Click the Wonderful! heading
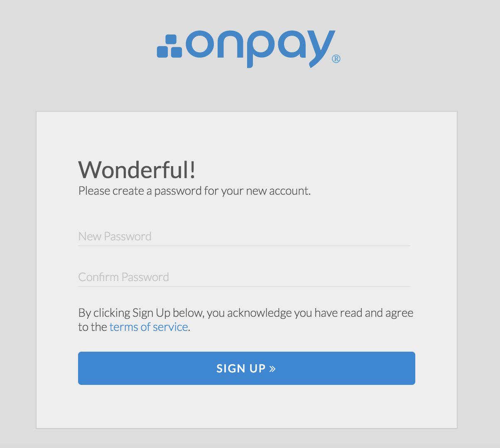Viewport: 500px width, 448px height. pyautogui.click(x=137, y=169)
